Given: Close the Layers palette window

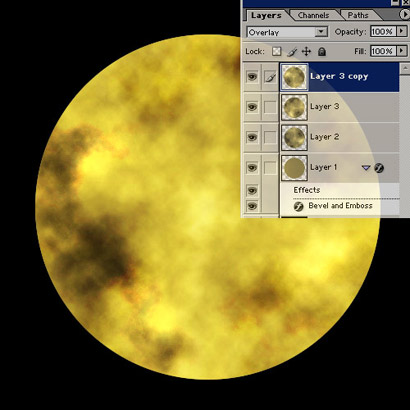Looking at the screenshot, I should (406, 2).
